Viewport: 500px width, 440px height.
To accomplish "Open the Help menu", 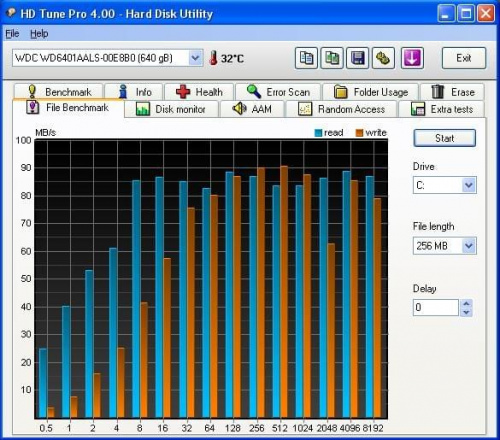I will coord(39,34).
